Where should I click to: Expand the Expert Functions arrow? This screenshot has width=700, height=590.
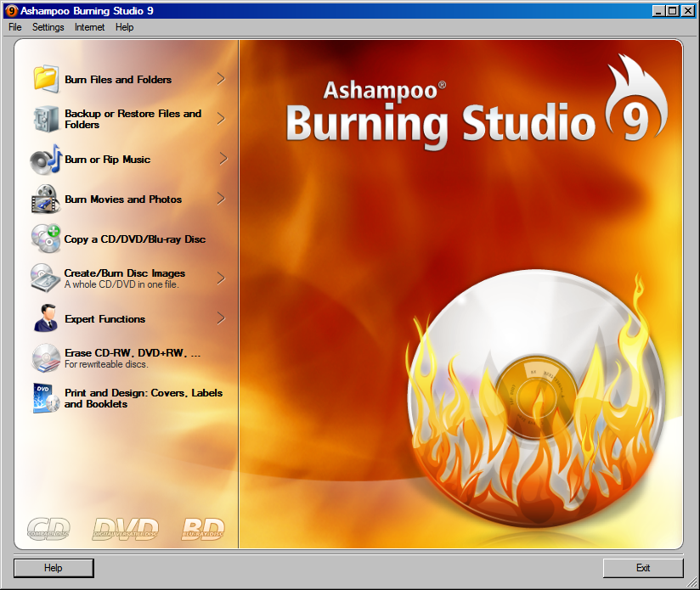[221, 318]
